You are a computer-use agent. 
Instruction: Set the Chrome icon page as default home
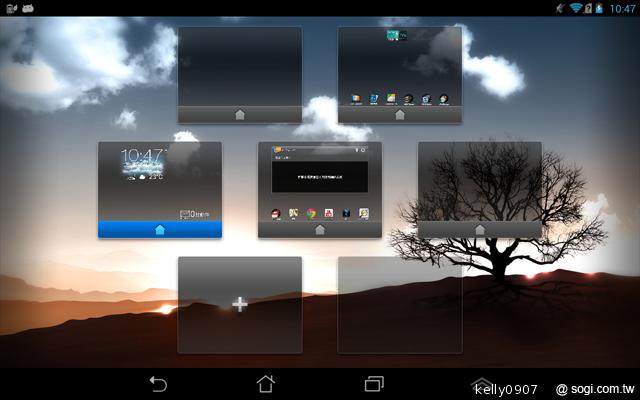coord(320,230)
